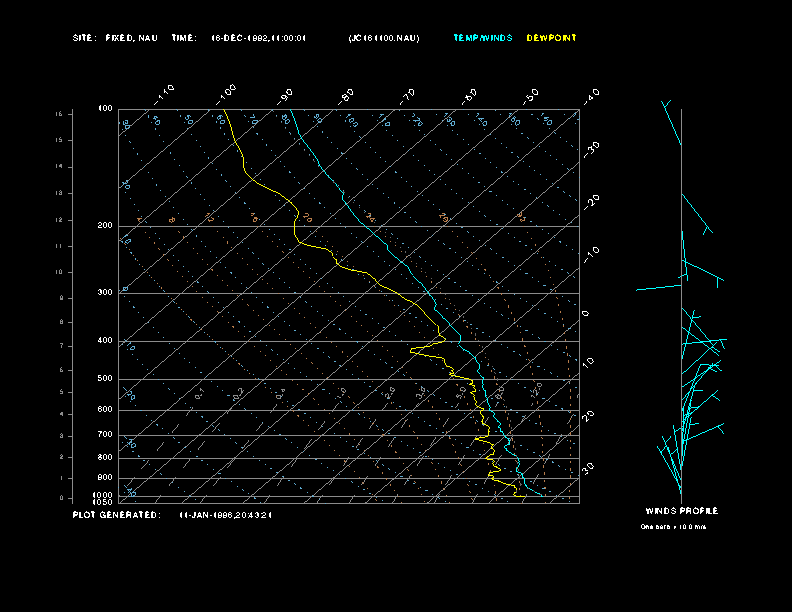Click the 30 temperature label at lower right
Screen dimensions: 792x612
pyautogui.click(x=590, y=467)
